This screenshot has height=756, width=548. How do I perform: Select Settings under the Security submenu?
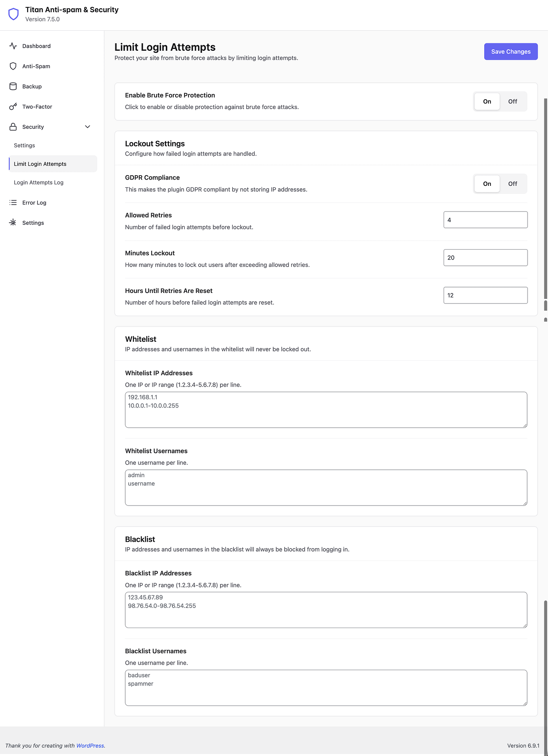pyautogui.click(x=24, y=146)
